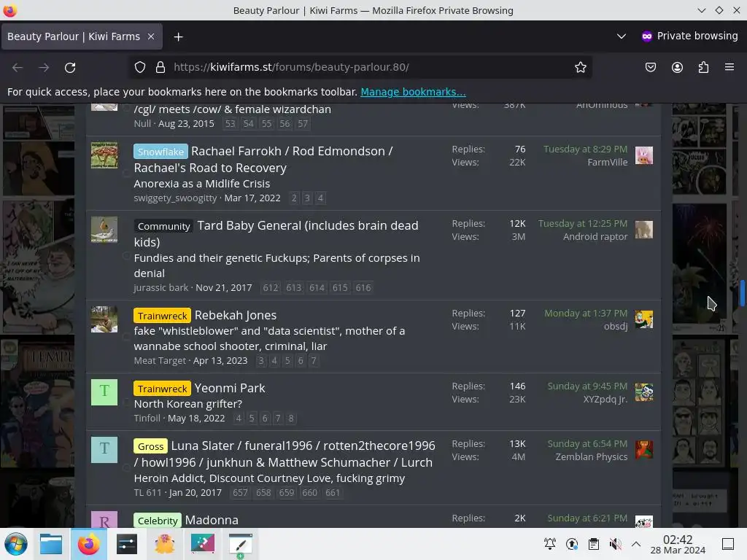Image resolution: width=747 pixels, height=560 pixels.
Task: Click the Gross prefix label
Action: pos(150,446)
